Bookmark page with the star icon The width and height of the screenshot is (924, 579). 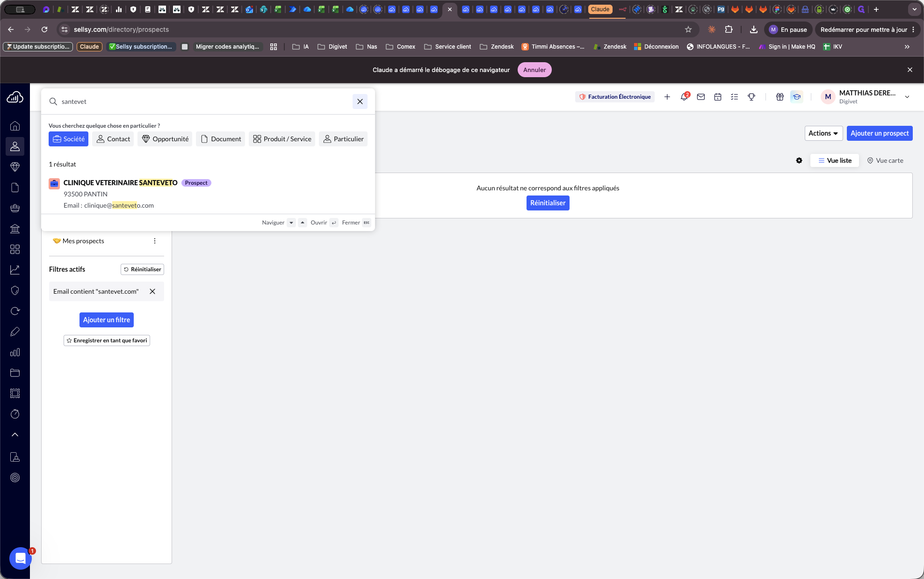point(688,29)
